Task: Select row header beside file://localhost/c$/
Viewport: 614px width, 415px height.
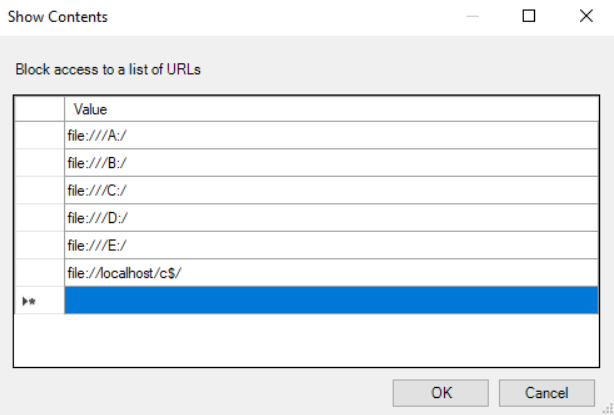Action: (x=40, y=272)
